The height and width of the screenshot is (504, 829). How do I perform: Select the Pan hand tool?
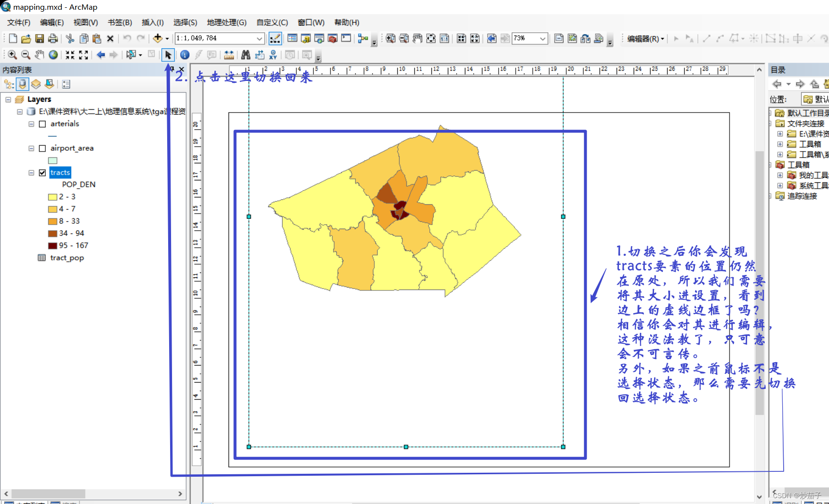[x=39, y=55]
